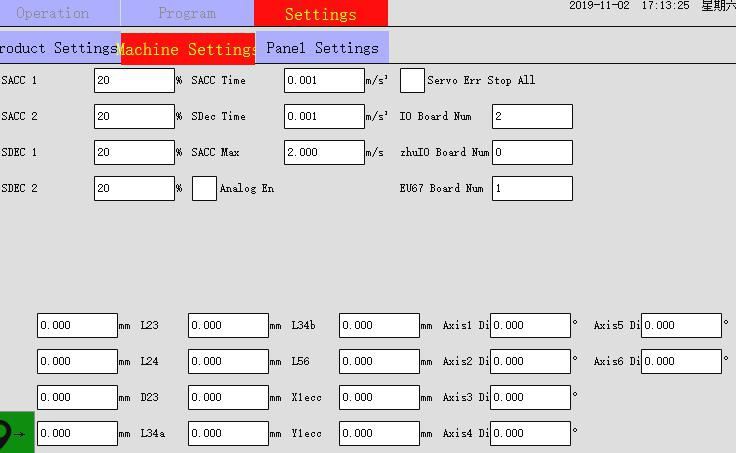
Task: Open the Program tab
Action: [187, 13]
